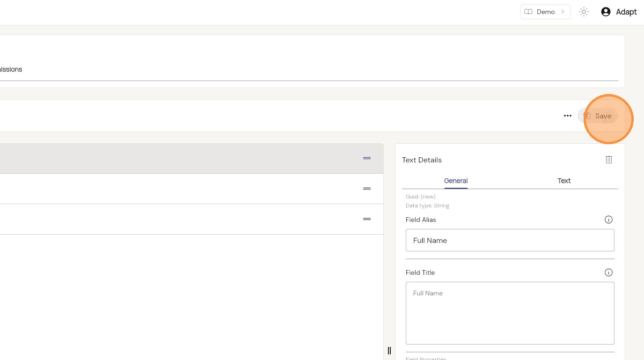
Task: Grab the third row drag handle
Action: pyautogui.click(x=367, y=219)
